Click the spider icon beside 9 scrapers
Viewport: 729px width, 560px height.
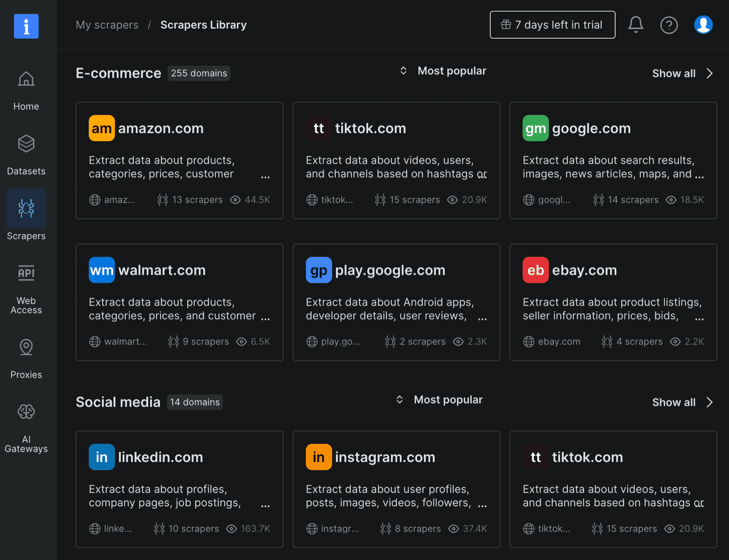coord(173,341)
